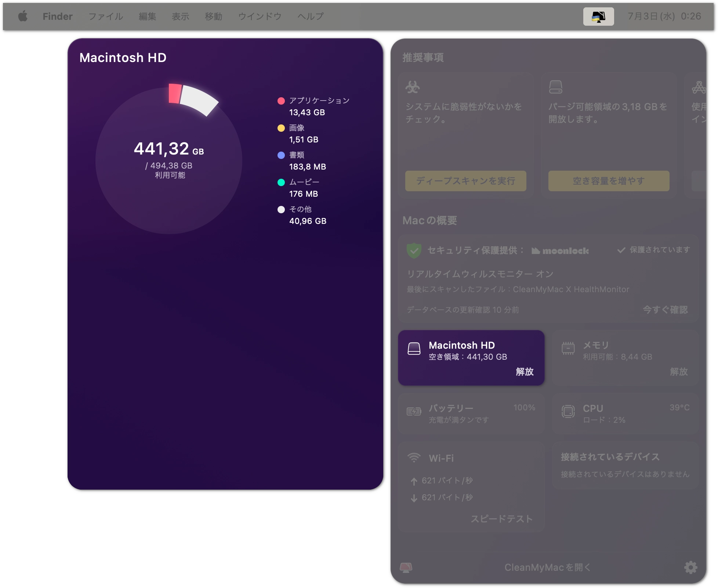The height and width of the screenshot is (588, 718).
Task: Click the 推奨事項 heading
Action: (x=423, y=58)
